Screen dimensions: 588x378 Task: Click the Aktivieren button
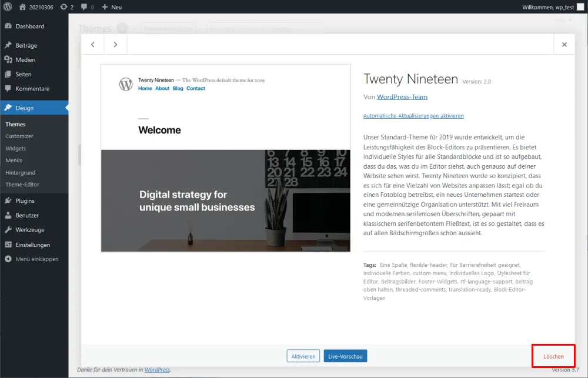(x=303, y=356)
